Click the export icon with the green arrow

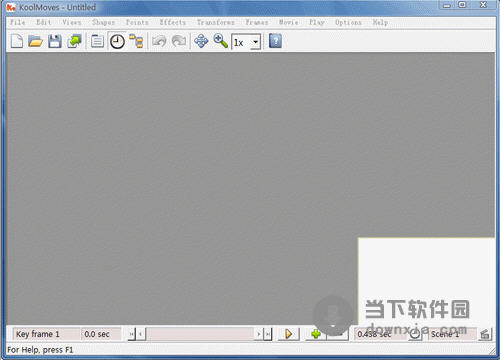[x=74, y=41]
